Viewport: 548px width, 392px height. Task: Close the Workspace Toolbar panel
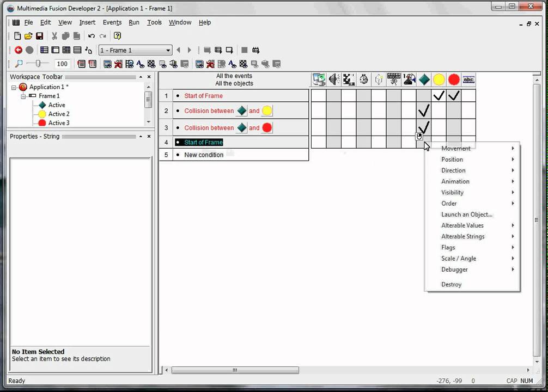[x=149, y=77]
